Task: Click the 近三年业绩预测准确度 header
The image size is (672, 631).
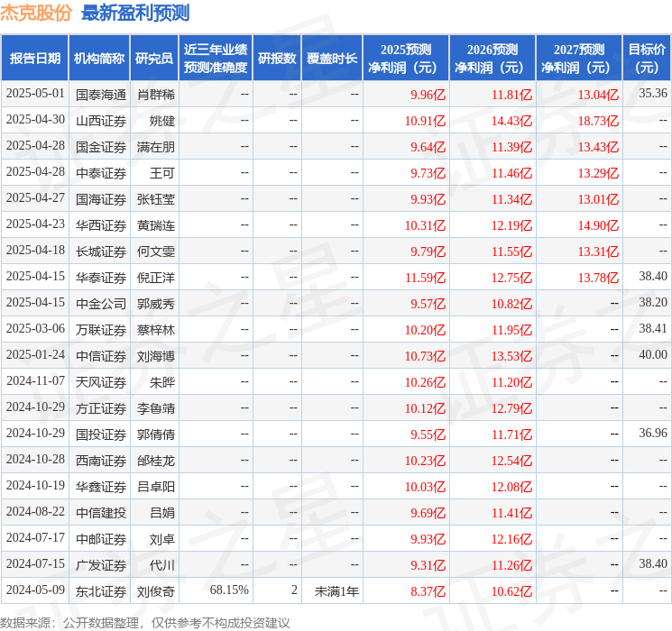Action: point(216,58)
